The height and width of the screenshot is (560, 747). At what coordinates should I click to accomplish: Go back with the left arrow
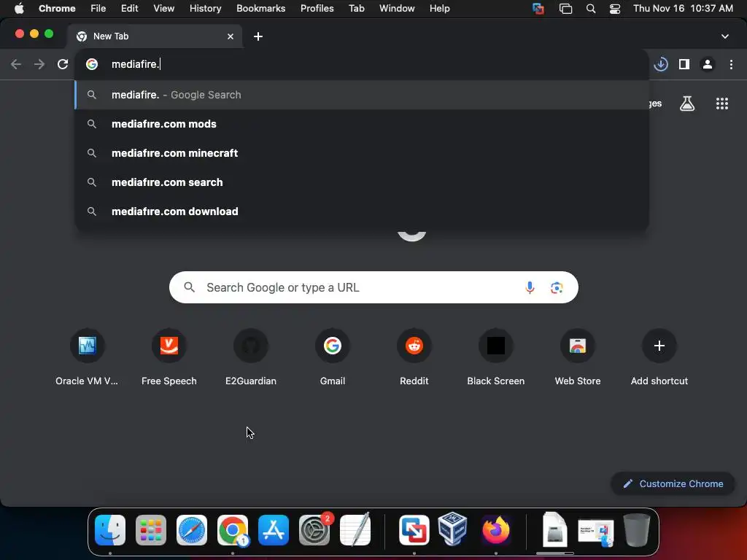pyautogui.click(x=16, y=64)
